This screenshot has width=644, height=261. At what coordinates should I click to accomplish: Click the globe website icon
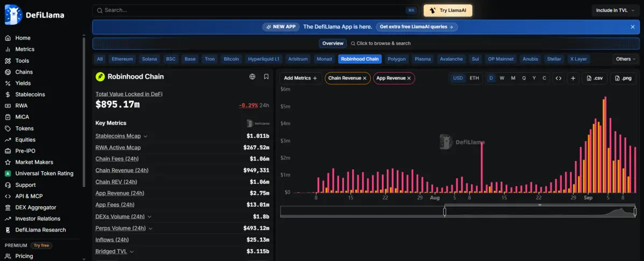(253, 77)
